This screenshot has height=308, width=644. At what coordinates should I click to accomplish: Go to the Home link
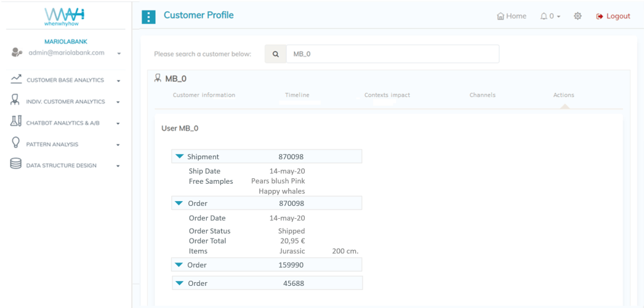[x=512, y=17]
